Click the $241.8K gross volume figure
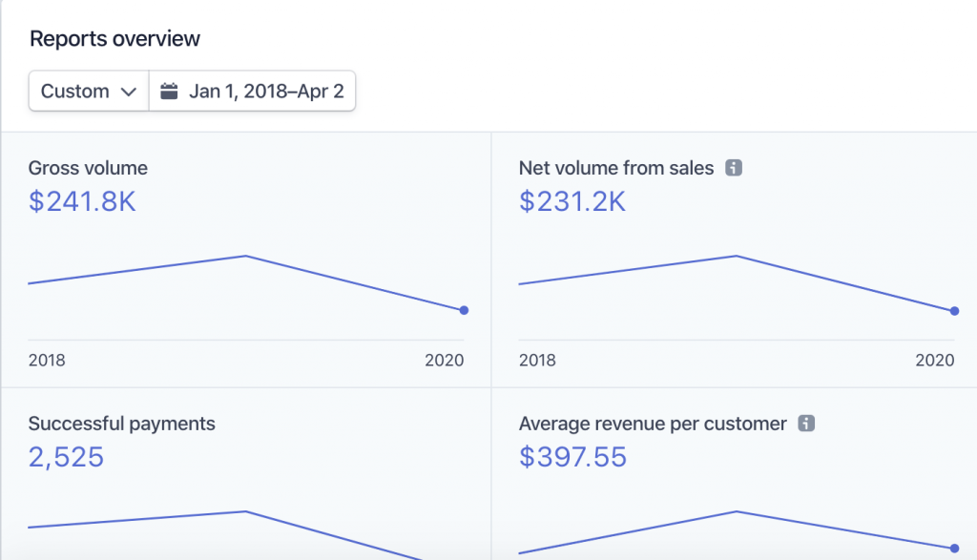Image resolution: width=977 pixels, height=560 pixels. (82, 201)
